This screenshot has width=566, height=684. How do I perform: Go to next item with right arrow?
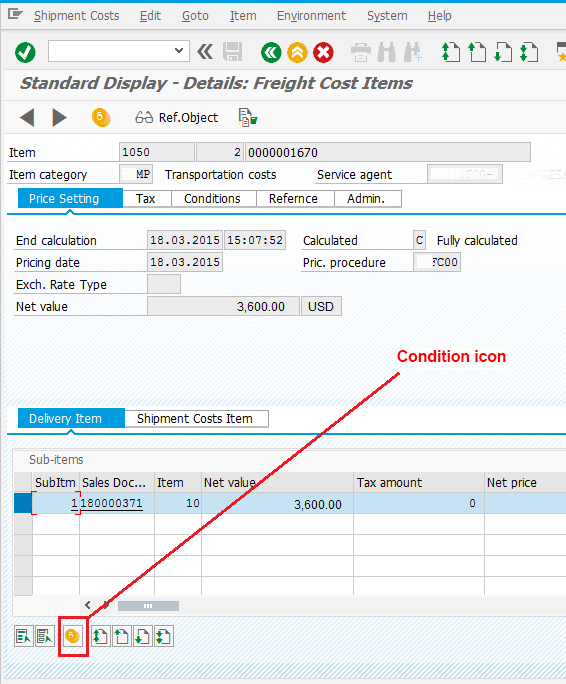pyautogui.click(x=59, y=117)
